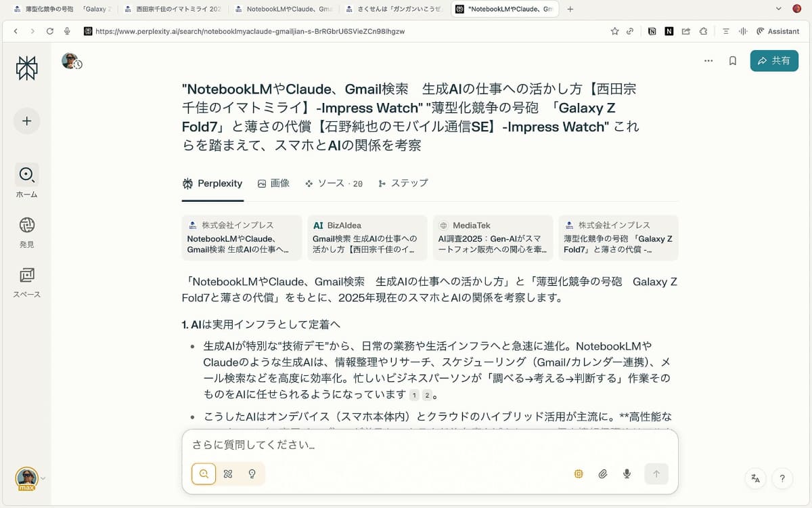Submit the question with arrow button
This screenshot has height=508, width=812.
pos(656,474)
